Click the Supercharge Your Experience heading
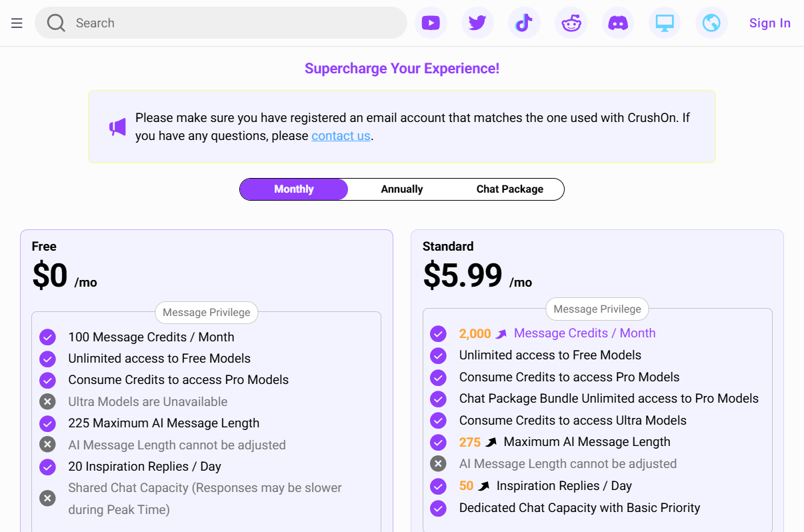804x532 pixels. click(x=402, y=68)
